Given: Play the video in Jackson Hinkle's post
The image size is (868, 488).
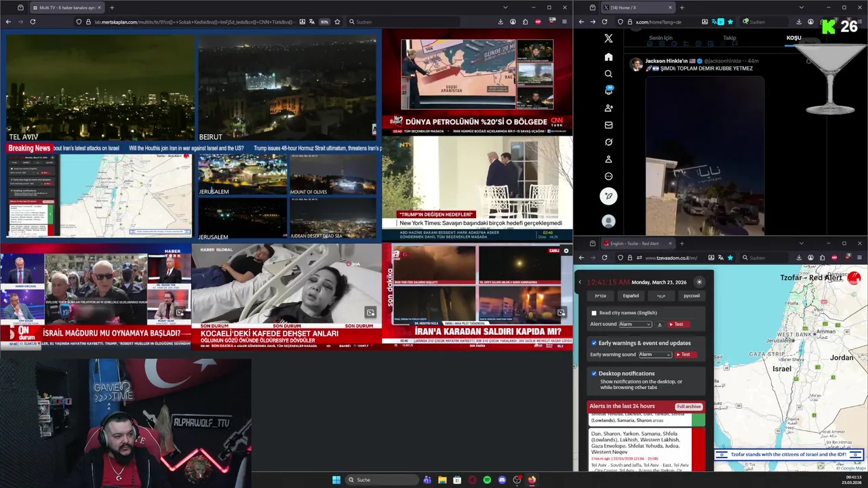Looking at the screenshot, I should pyautogui.click(x=704, y=156).
